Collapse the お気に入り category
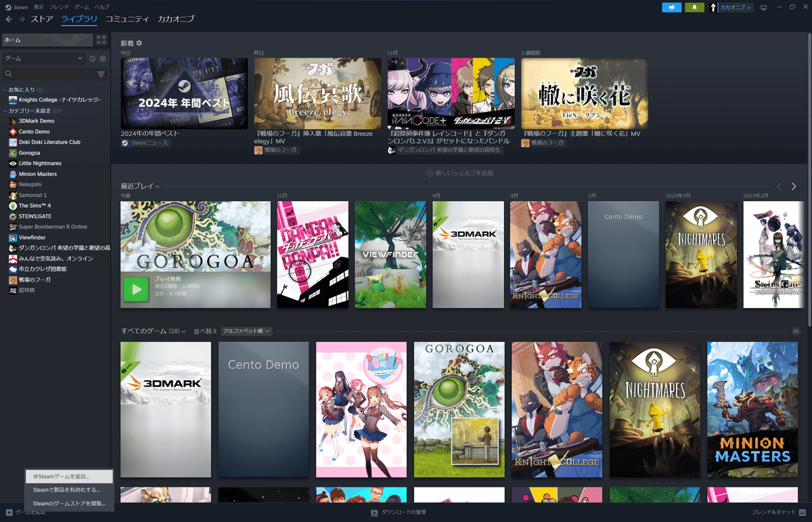812x522 pixels. pos(5,89)
